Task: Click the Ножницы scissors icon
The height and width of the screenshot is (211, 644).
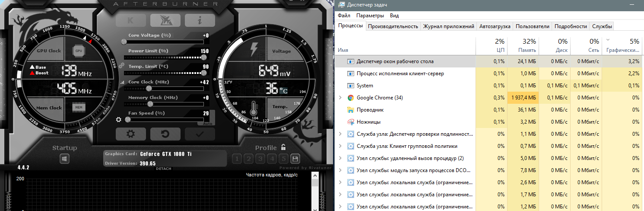Action: tap(351, 122)
